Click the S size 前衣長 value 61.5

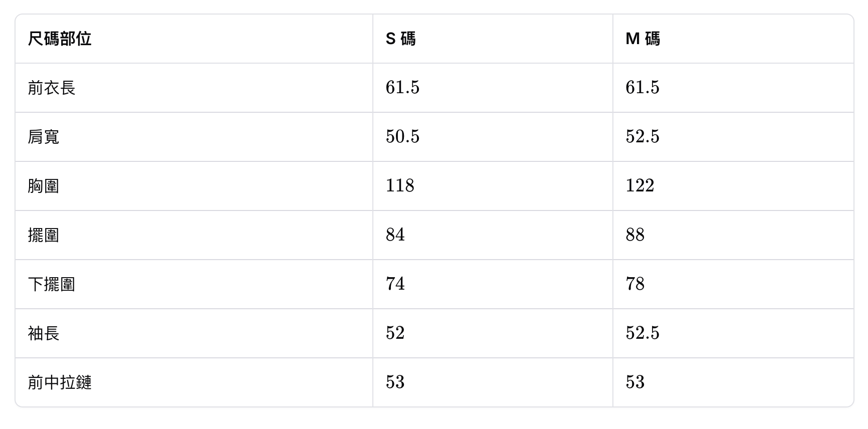click(x=402, y=88)
